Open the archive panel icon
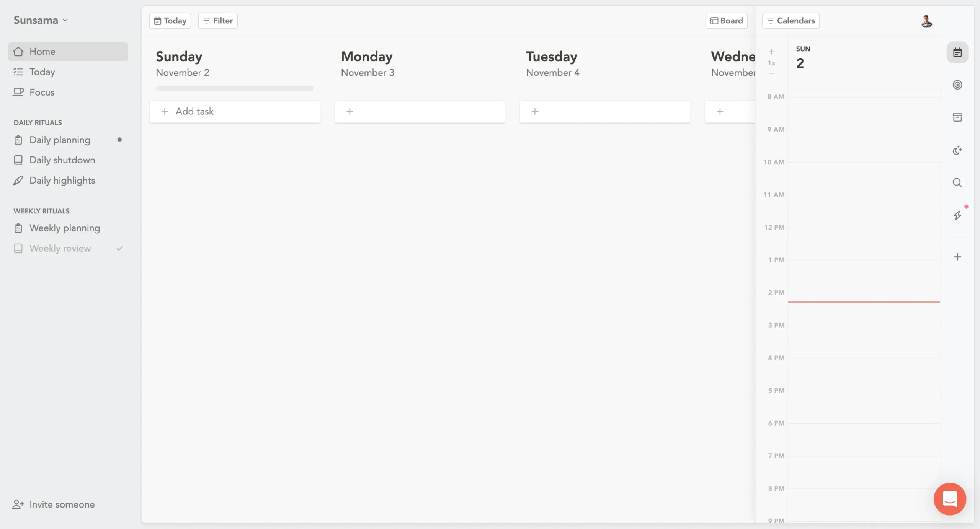980x529 pixels. 957,117
